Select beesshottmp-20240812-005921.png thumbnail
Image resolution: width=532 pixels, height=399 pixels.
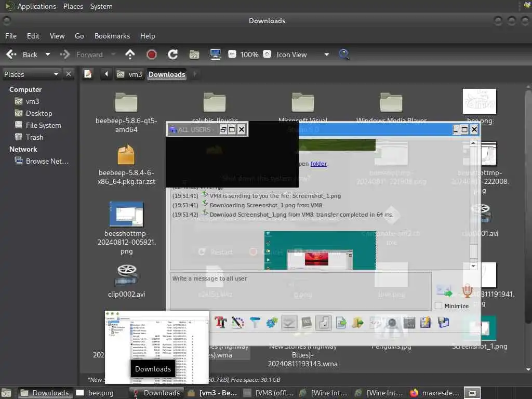click(126, 228)
